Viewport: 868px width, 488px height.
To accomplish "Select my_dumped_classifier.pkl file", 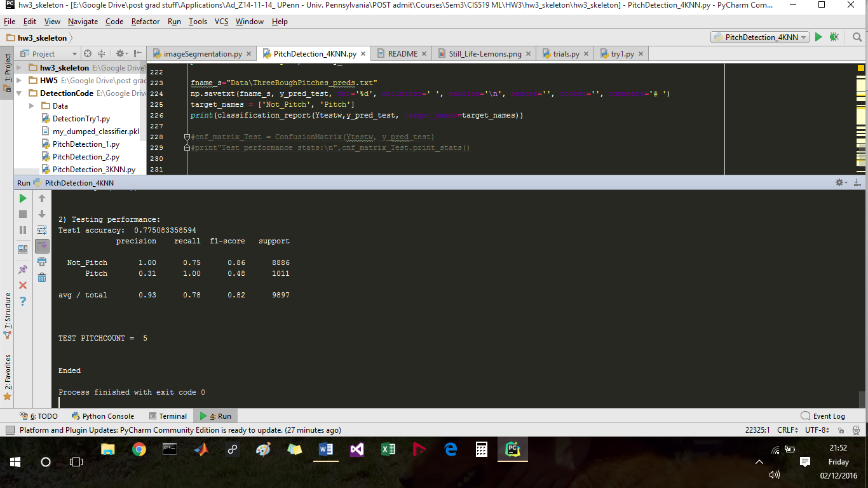I will [95, 131].
